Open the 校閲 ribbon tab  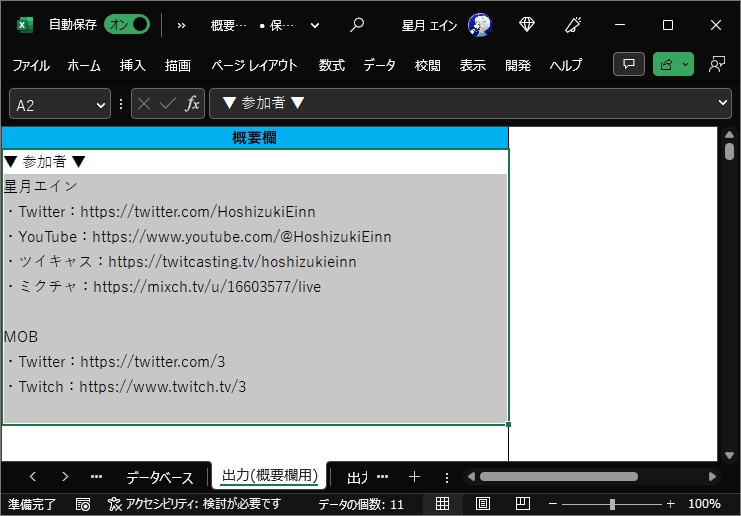pyautogui.click(x=427, y=65)
